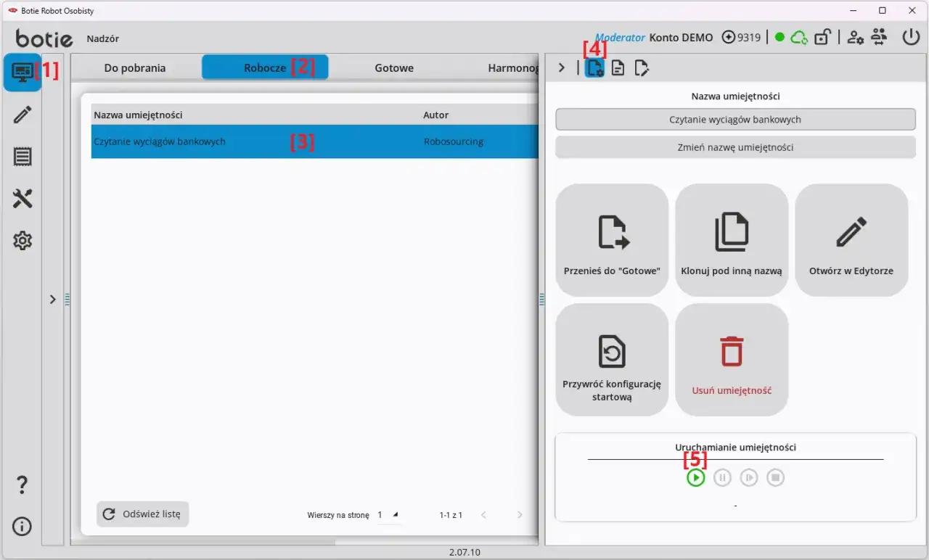Click Przenieś do "Gotowe" tile
The height and width of the screenshot is (560, 929).
tap(612, 240)
